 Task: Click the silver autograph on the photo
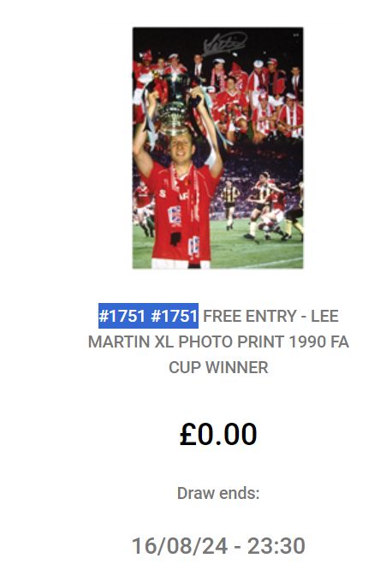(225, 43)
